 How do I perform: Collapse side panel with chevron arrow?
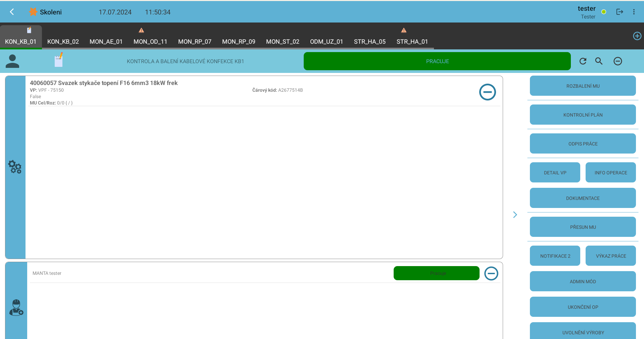click(515, 215)
